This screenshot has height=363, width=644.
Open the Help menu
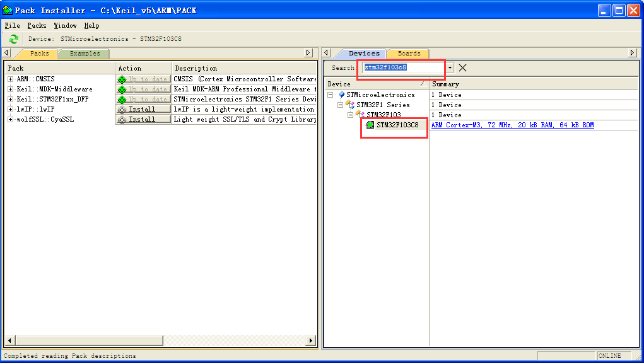(x=91, y=25)
